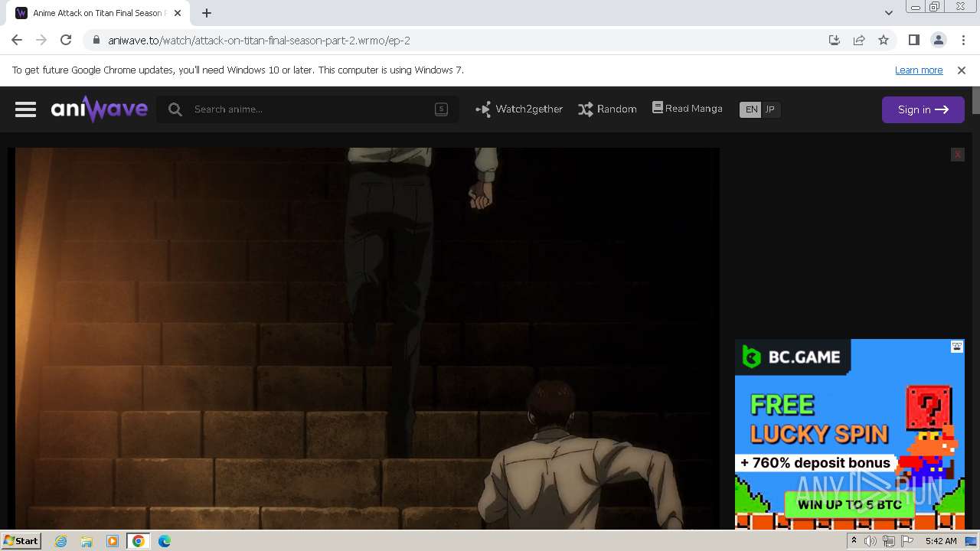Click the address bar URL
Image resolution: width=980 pixels, height=551 pixels.
tap(260, 41)
